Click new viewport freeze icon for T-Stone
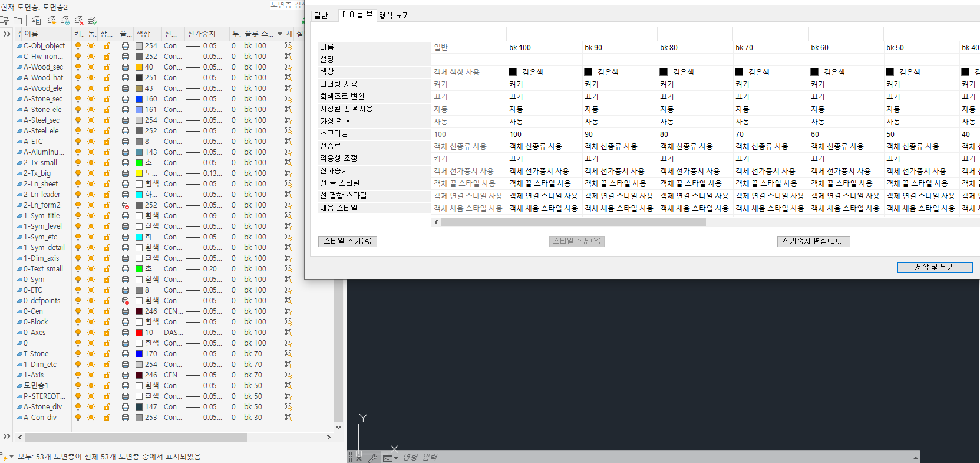This screenshot has height=463, width=980. 288,354
